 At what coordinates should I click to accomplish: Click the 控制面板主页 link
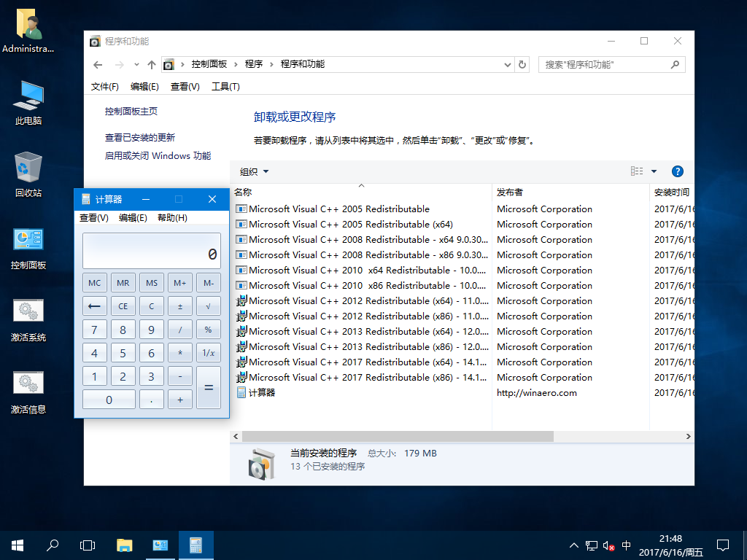point(131,112)
